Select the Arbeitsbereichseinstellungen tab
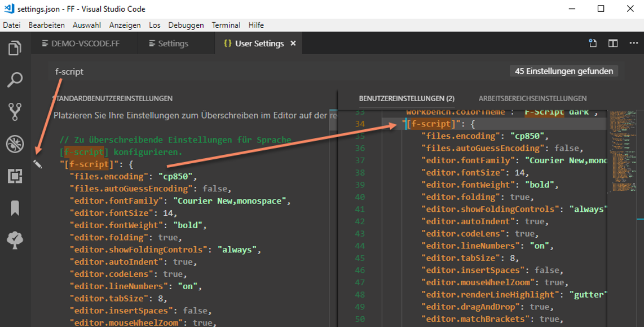Image resolution: width=644 pixels, height=327 pixels. [x=532, y=98]
